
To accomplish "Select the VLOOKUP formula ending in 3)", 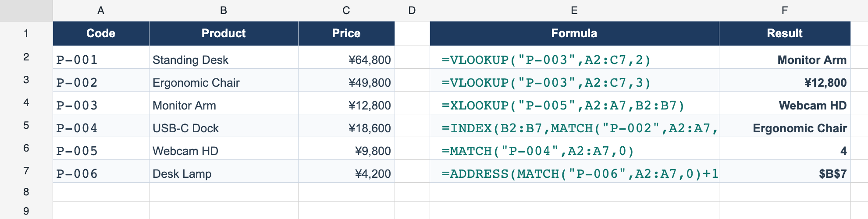I will coord(574,80).
